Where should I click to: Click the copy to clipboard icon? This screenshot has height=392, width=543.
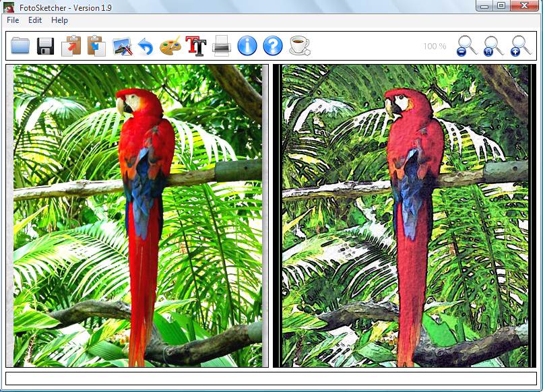coord(71,46)
